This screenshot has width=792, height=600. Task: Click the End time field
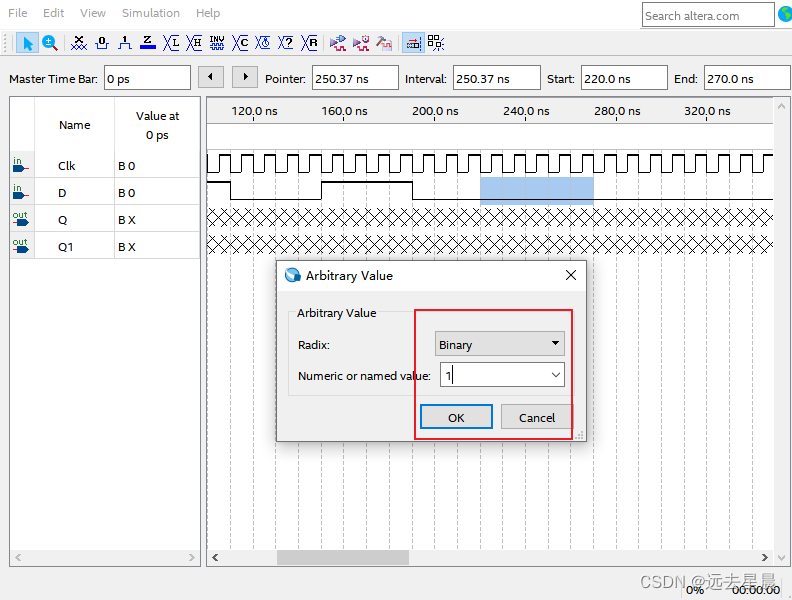[x=747, y=78]
